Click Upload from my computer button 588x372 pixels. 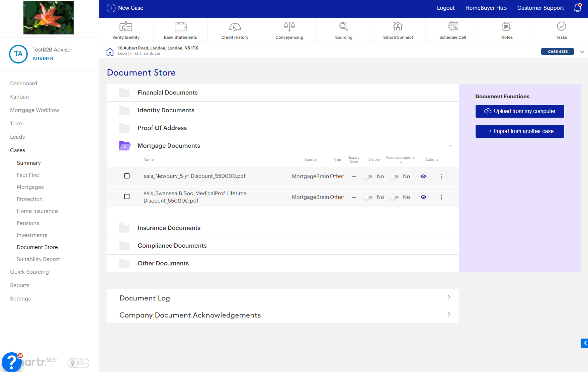pyautogui.click(x=520, y=111)
